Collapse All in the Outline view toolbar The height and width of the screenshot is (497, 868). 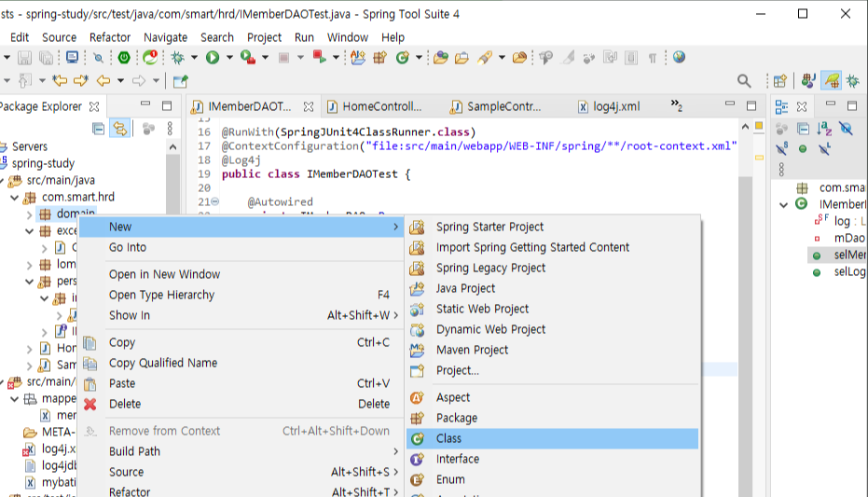click(804, 129)
